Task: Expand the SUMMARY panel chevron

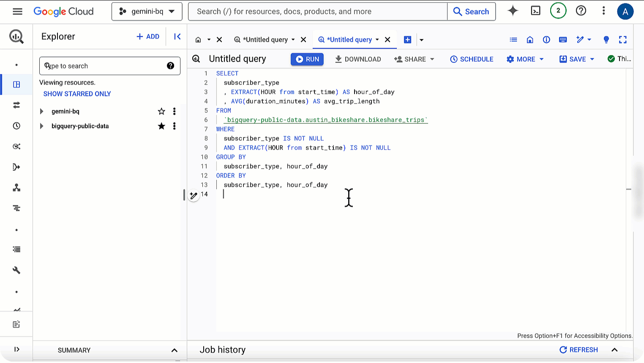Action: (174, 350)
